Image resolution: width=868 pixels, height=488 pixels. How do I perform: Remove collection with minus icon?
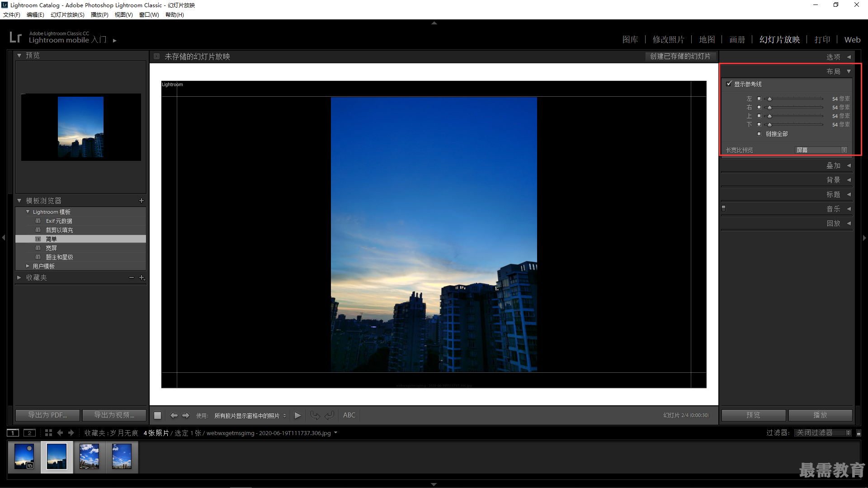click(x=132, y=277)
